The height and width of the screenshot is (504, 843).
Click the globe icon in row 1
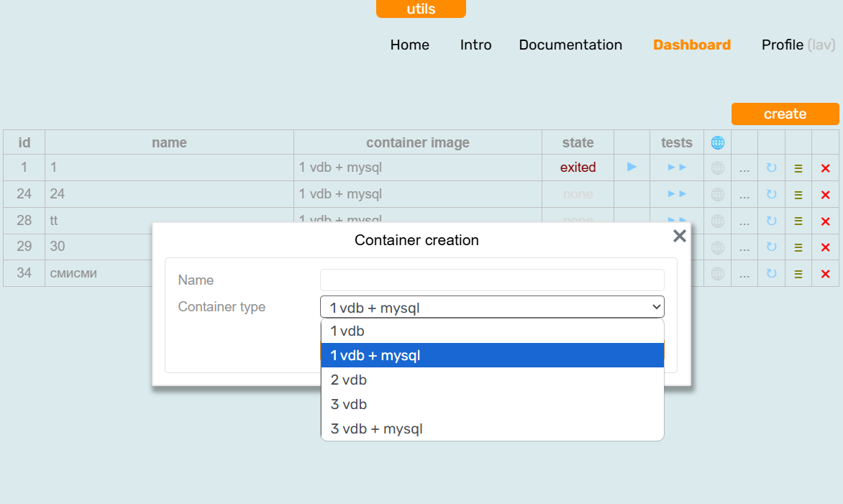pyautogui.click(x=717, y=168)
